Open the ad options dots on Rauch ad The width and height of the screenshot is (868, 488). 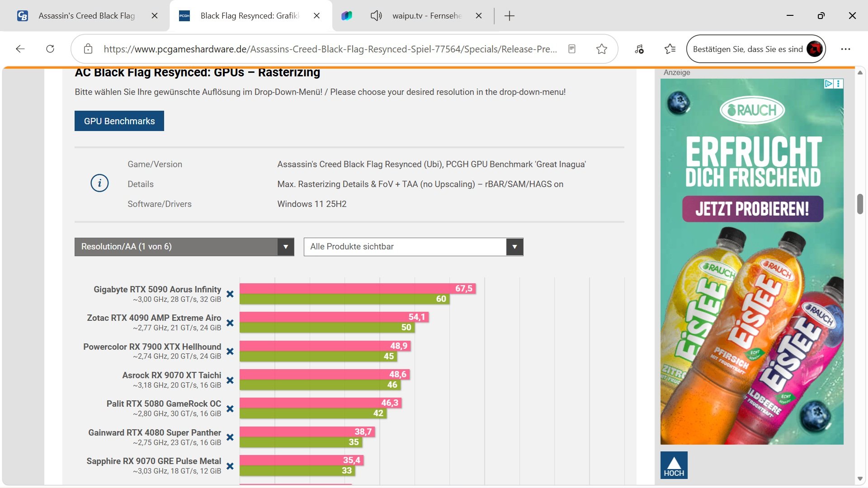[839, 84]
